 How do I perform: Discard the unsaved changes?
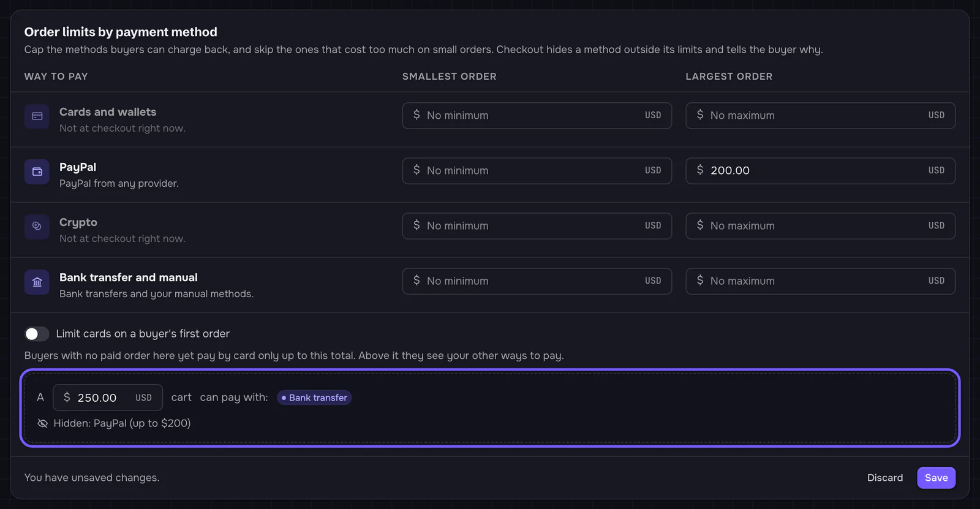[884, 478]
